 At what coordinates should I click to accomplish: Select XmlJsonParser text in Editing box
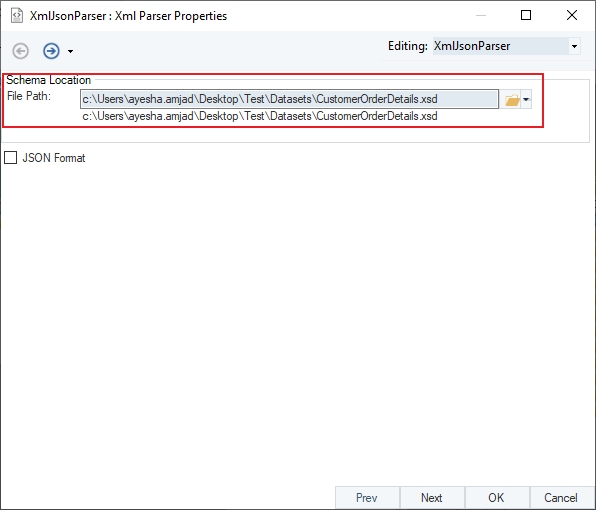[472, 46]
